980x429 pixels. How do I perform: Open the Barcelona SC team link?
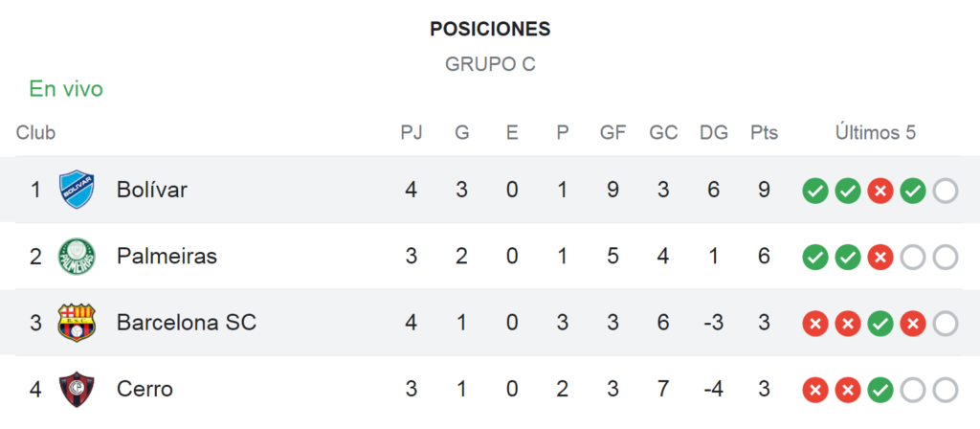pyautogui.click(x=187, y=323)
